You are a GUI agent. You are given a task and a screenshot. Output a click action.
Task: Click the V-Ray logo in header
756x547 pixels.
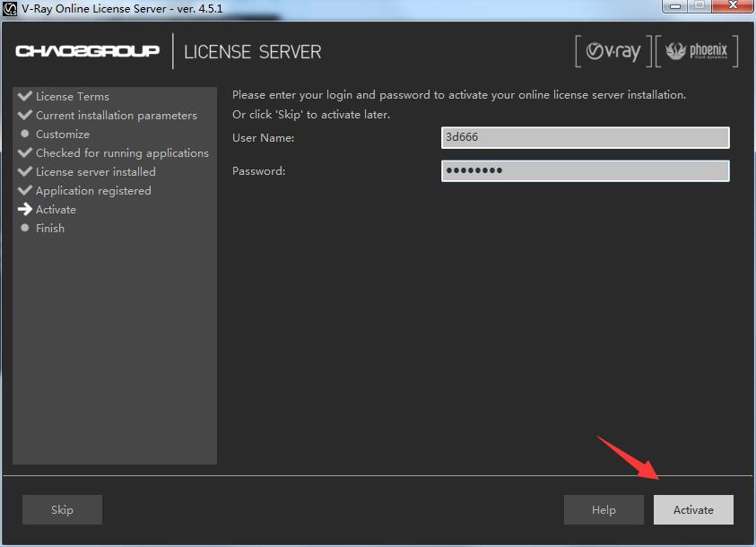pos(613,51)
